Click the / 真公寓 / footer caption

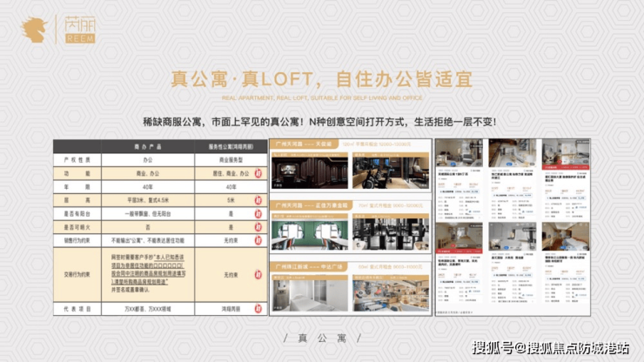coord(322,339)
